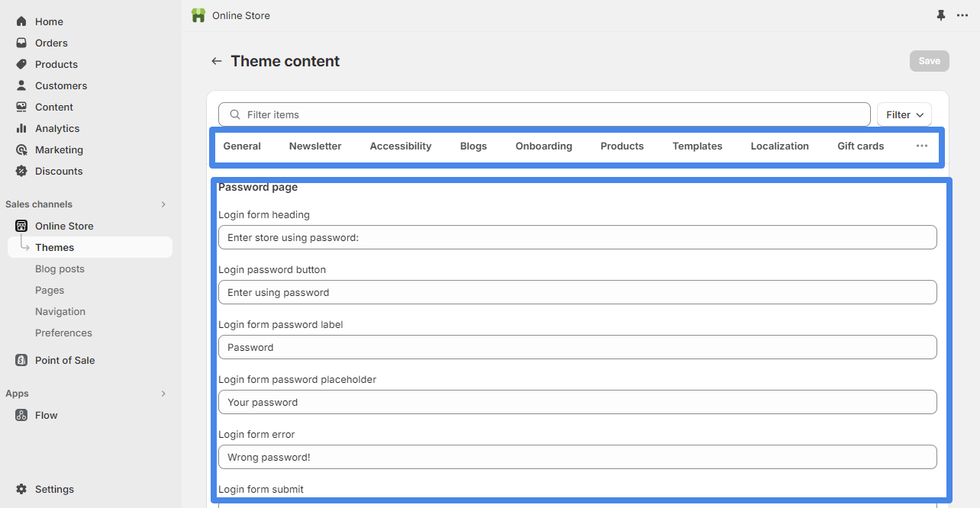Open Blog posts under Online Store
Image resolution: width=980 pixels, height=508 pixels.
(x=60, y=268)
